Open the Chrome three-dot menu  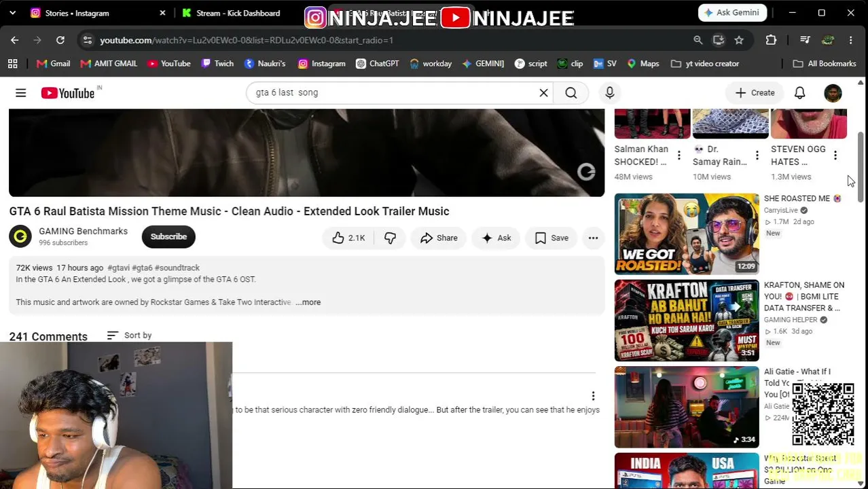click(850, 40)
